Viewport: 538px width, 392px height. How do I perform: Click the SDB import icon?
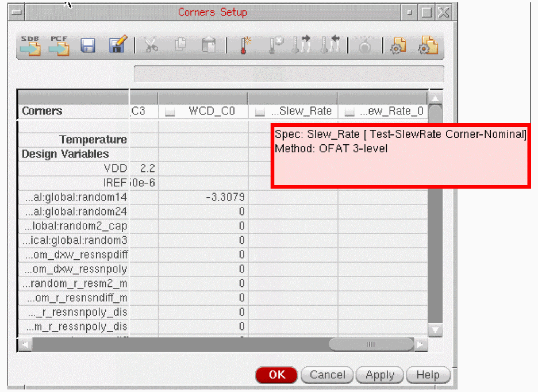[x=30, y=45]
